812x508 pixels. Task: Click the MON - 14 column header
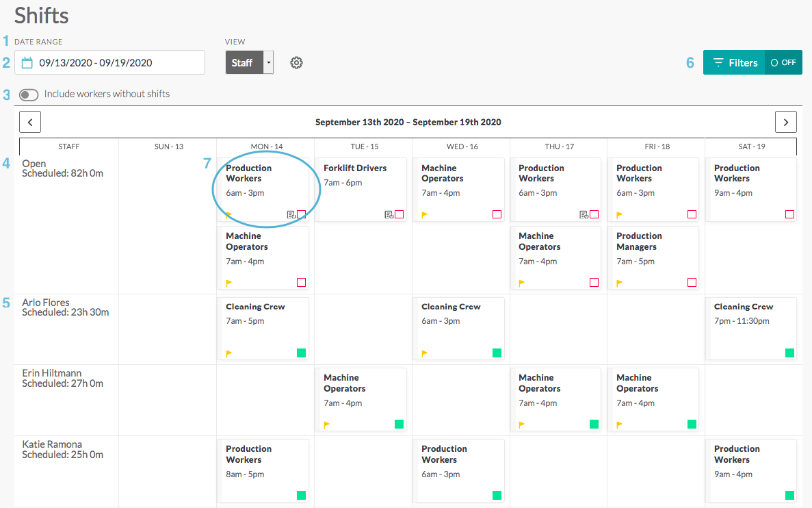coord(267,147)
